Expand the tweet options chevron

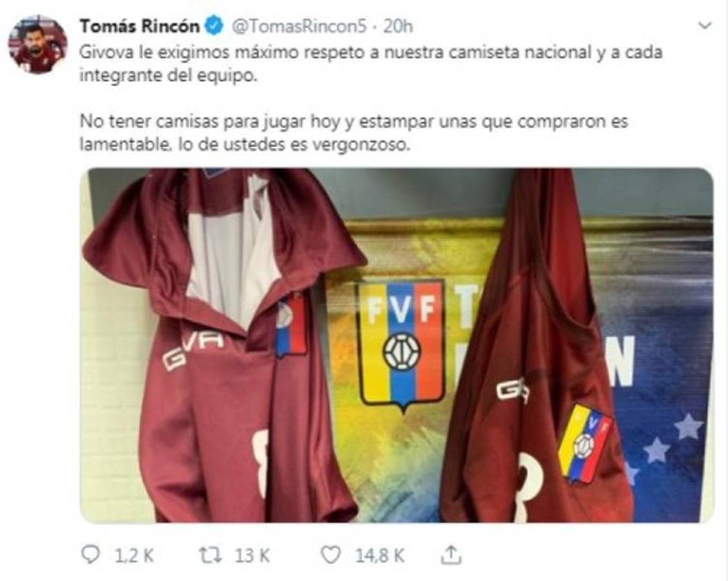click(705, 26)
